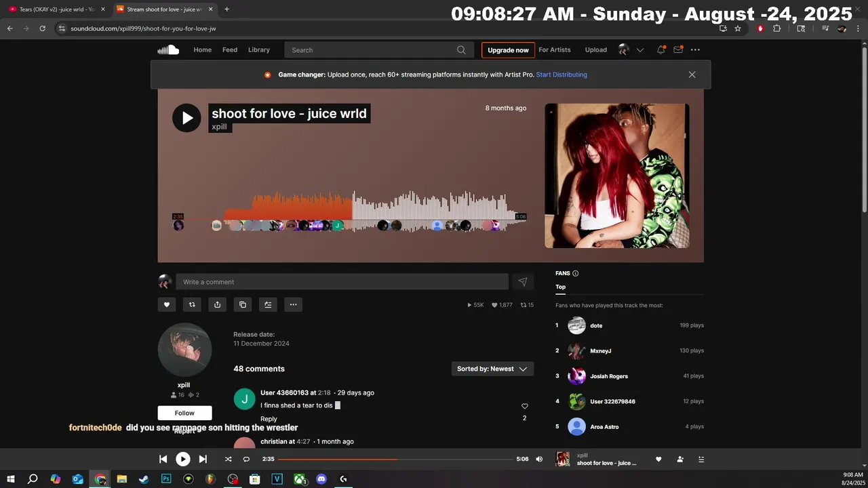The height and width of the screenshot is (488, 868).
Task: Open xpill artist link under title
Action: (219, 127)
